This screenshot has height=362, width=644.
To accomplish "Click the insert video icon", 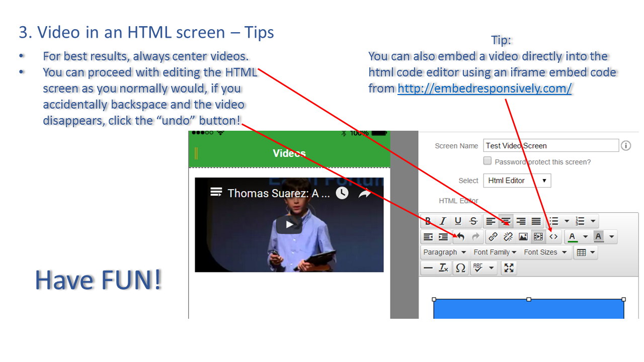I will click(x=538, y=237).
